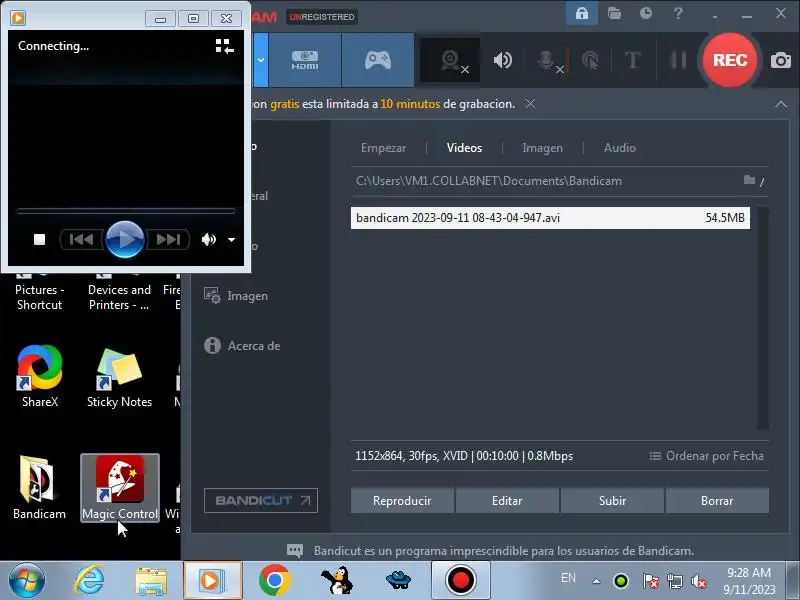
Task: Browse folder icon next to output path
Action: point(749,180)
